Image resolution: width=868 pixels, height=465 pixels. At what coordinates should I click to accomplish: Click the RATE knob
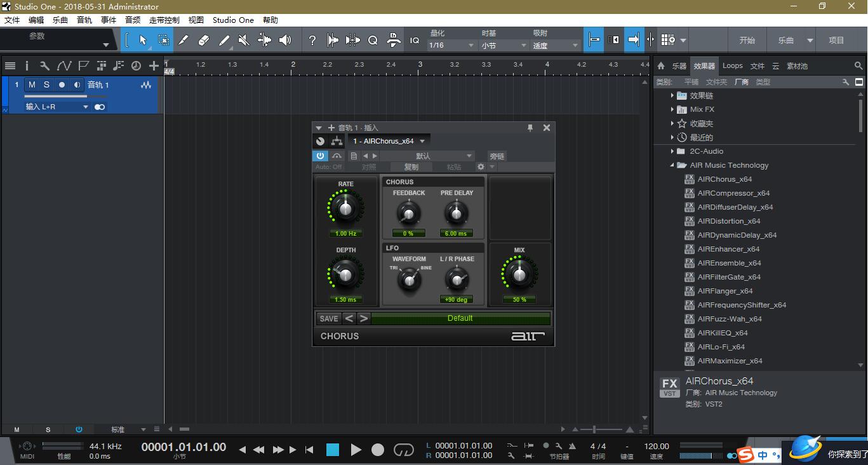pos(345,208)
